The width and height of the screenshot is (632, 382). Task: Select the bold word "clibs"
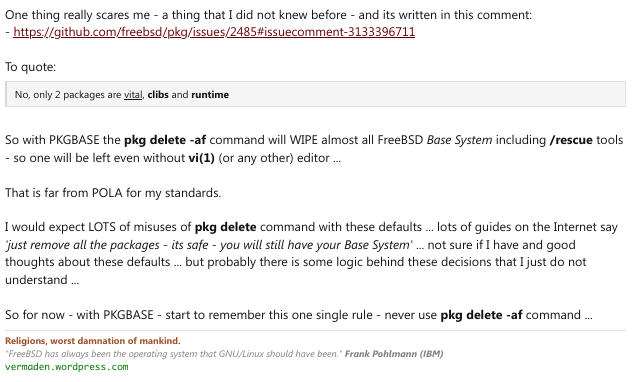click(x=158, y=95)
